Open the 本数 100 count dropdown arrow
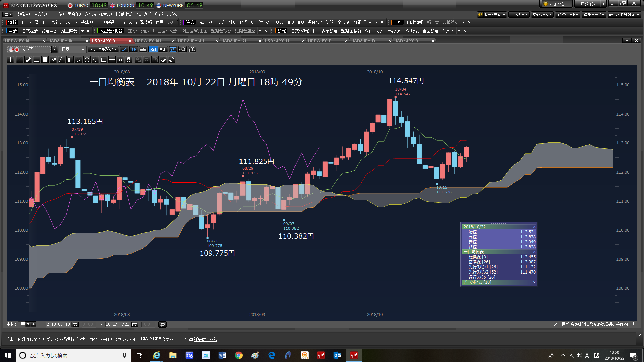This screenshot has height=362, width=644. coord(28,324)
